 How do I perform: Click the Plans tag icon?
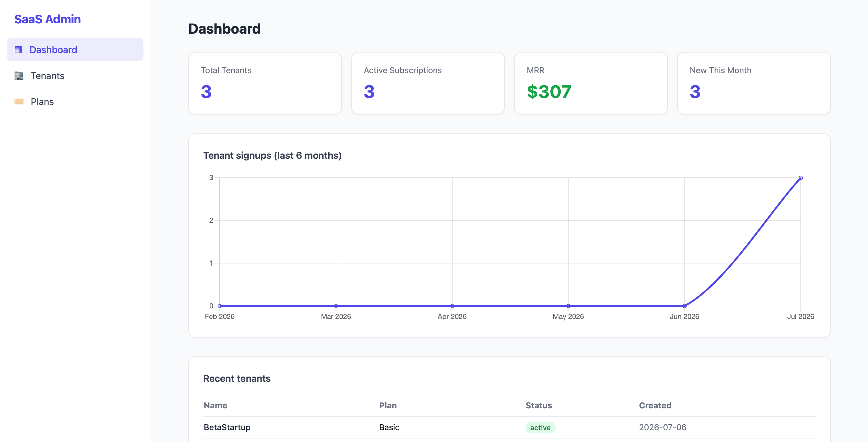19,102
